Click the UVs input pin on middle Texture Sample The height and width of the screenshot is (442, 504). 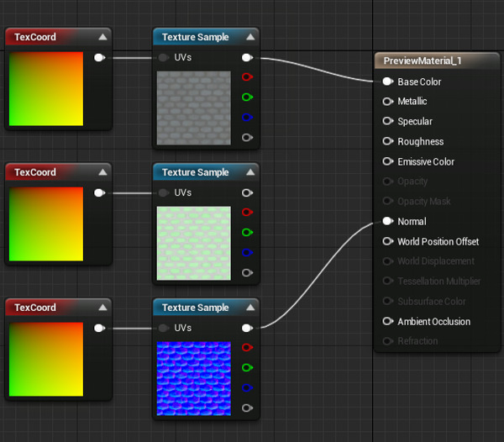tap(164, 192)
